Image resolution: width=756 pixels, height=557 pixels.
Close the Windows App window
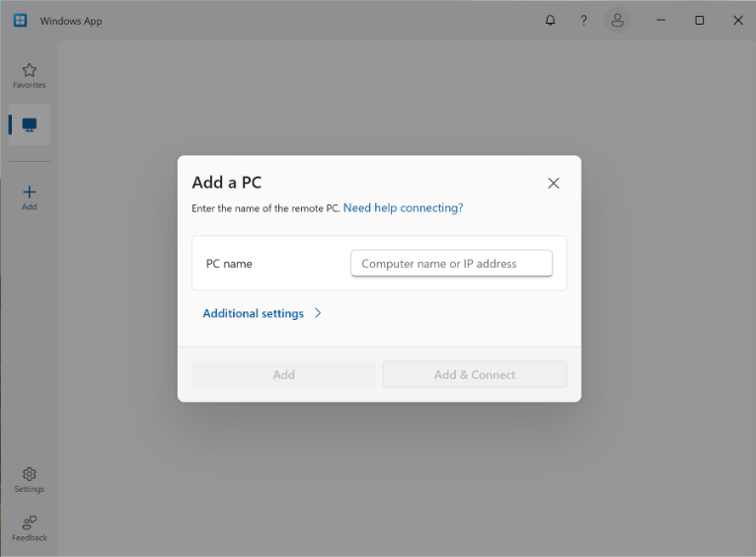click(x=737, y=21)
